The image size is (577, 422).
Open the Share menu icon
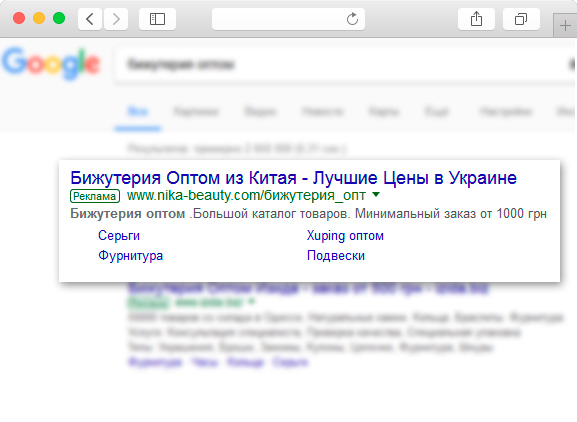point(476,19)
